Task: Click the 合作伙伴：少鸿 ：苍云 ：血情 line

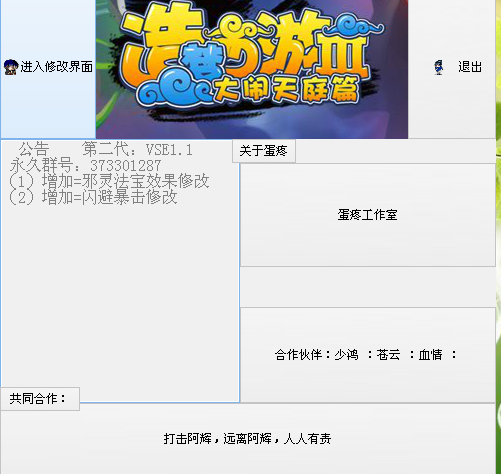Action: pyautogui.click(x=365, y=355)
